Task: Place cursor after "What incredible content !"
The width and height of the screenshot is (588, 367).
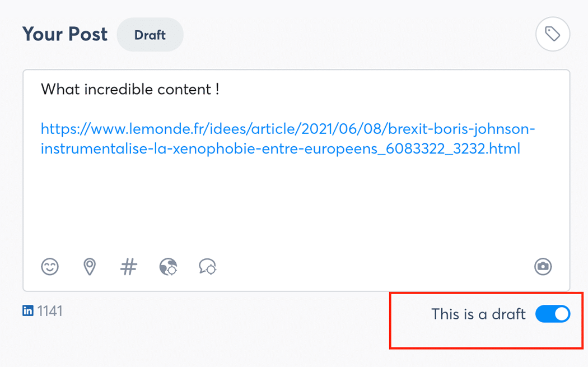Action: (220, 89)
